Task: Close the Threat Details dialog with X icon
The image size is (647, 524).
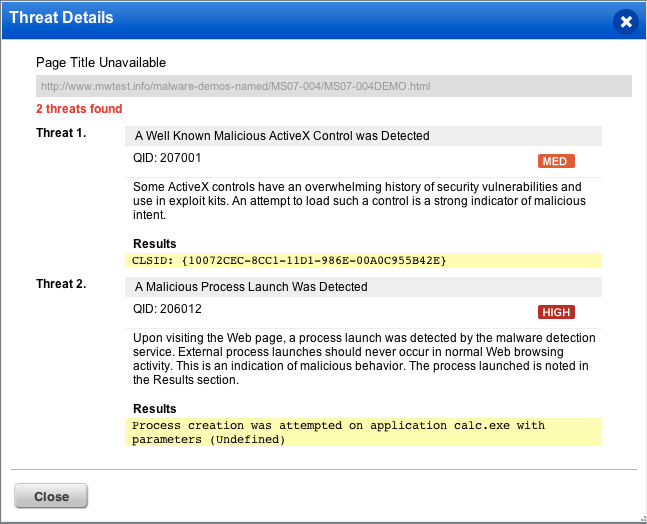Action: click(x=626, y=21)
